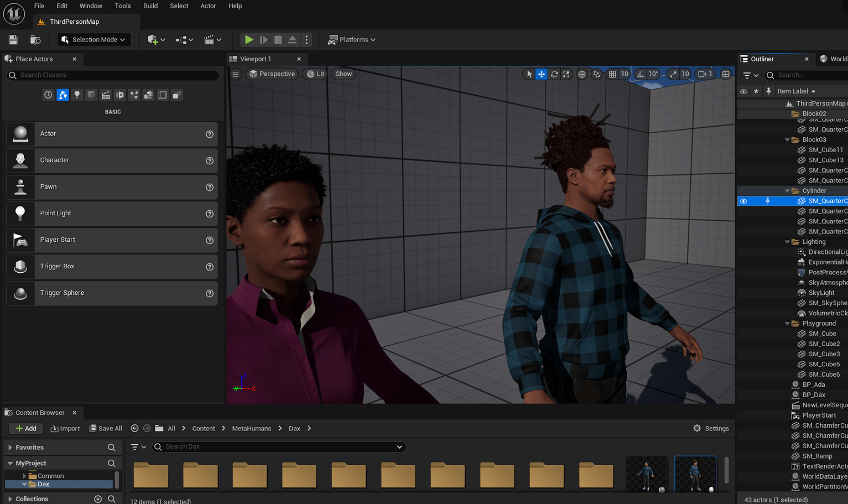Click the Import button
Viewport: 848px width, 504px height.
65,429
